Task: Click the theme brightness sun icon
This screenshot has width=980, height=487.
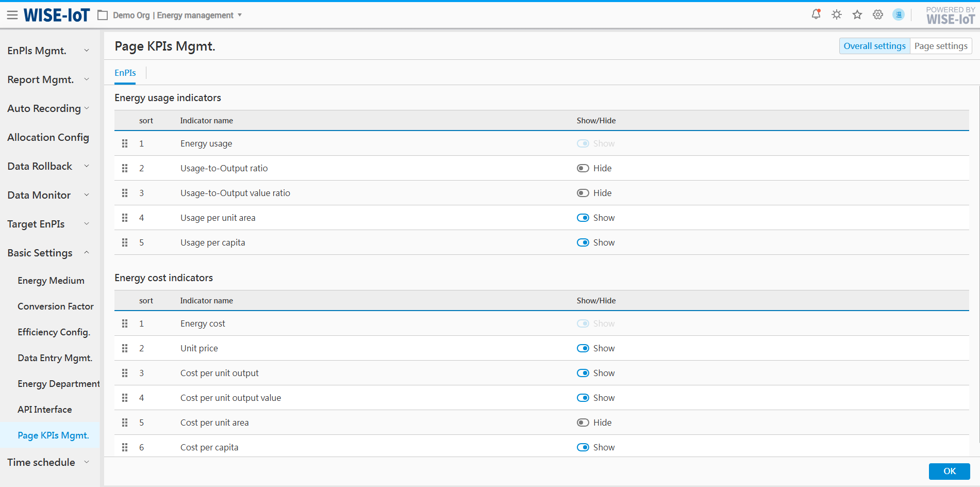Action: (x=836, y=14)
